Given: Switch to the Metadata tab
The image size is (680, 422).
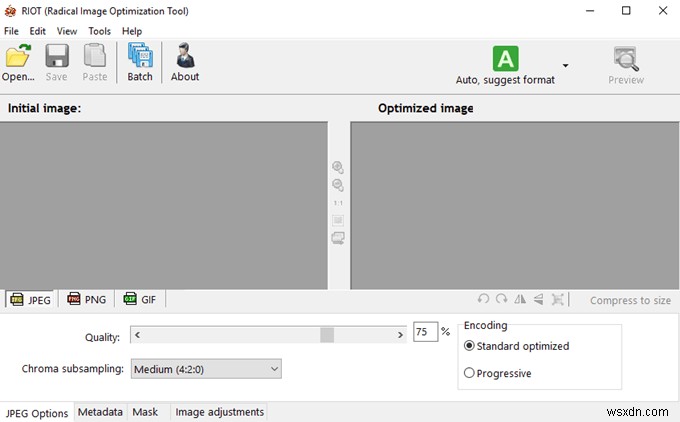Looking at the screenshot, I should [x=100, y=412].
